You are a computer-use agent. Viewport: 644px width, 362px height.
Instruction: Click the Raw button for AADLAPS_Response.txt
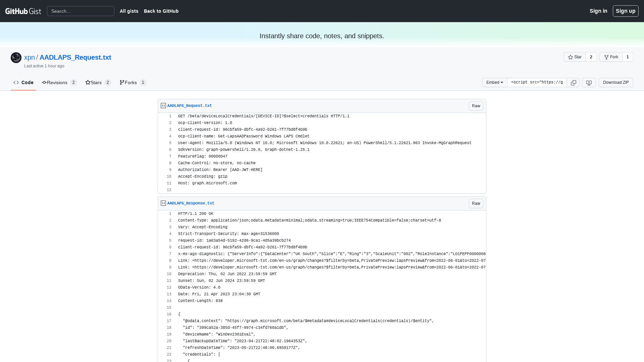(x=476, y=203)
